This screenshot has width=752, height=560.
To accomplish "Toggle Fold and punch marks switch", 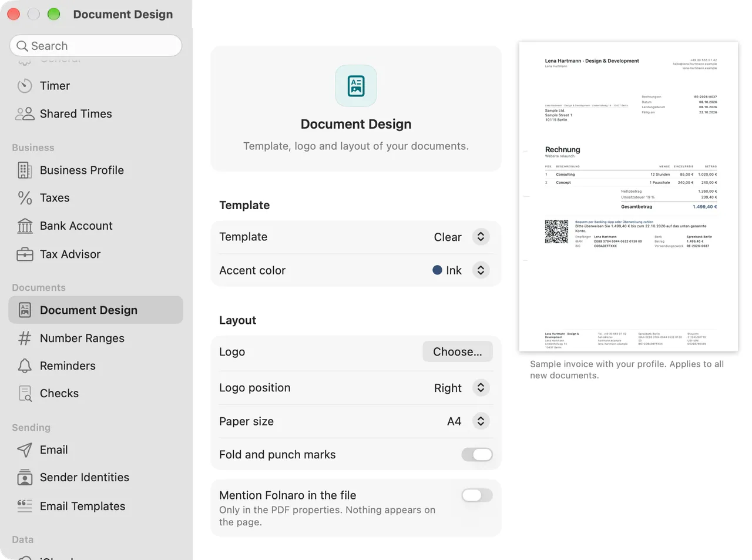I will [477, 455].
